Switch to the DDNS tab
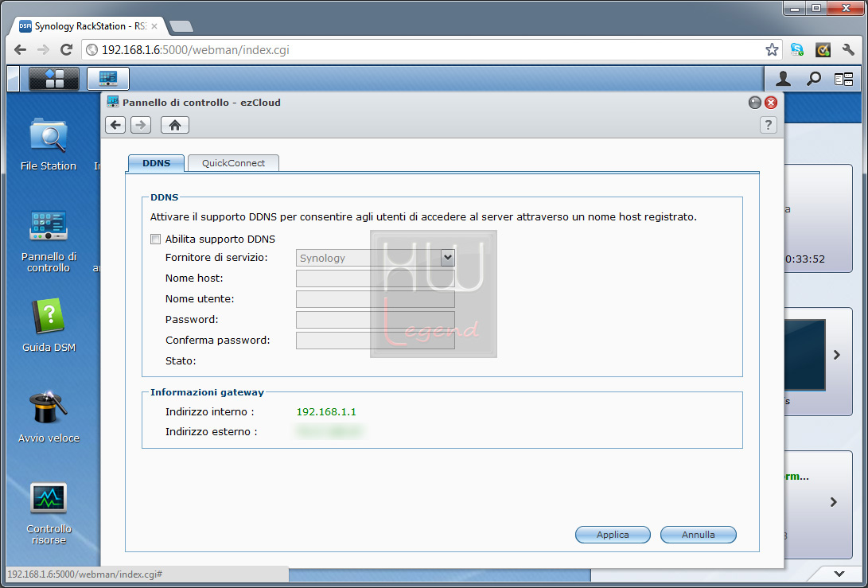 156,163
